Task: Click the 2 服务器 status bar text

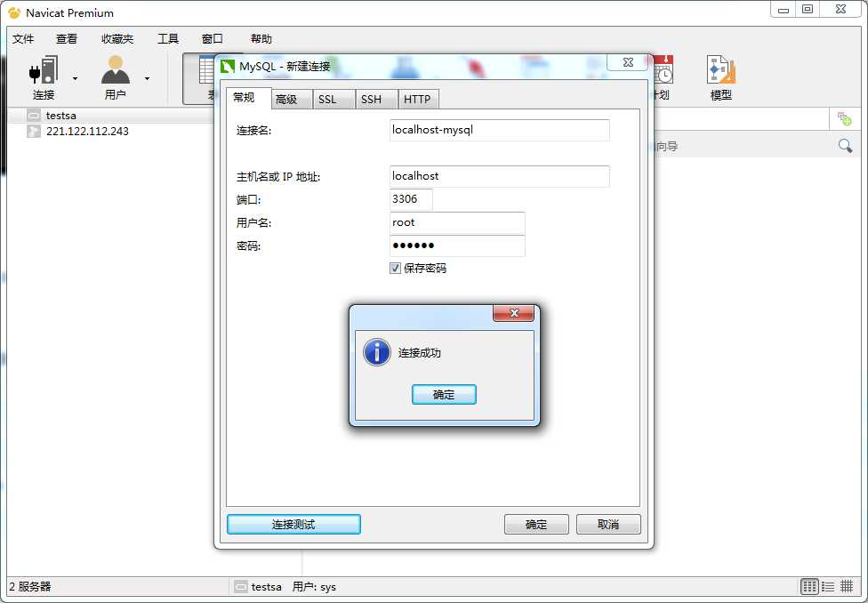Action: pyautogui.click(x=30, y=586)
